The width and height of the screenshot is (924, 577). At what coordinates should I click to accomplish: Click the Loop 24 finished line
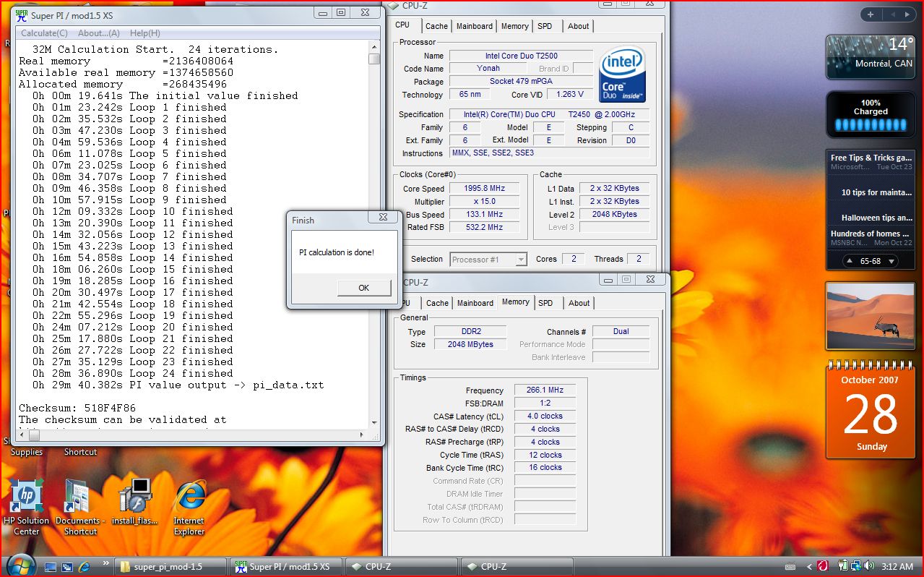click(133, 373)
